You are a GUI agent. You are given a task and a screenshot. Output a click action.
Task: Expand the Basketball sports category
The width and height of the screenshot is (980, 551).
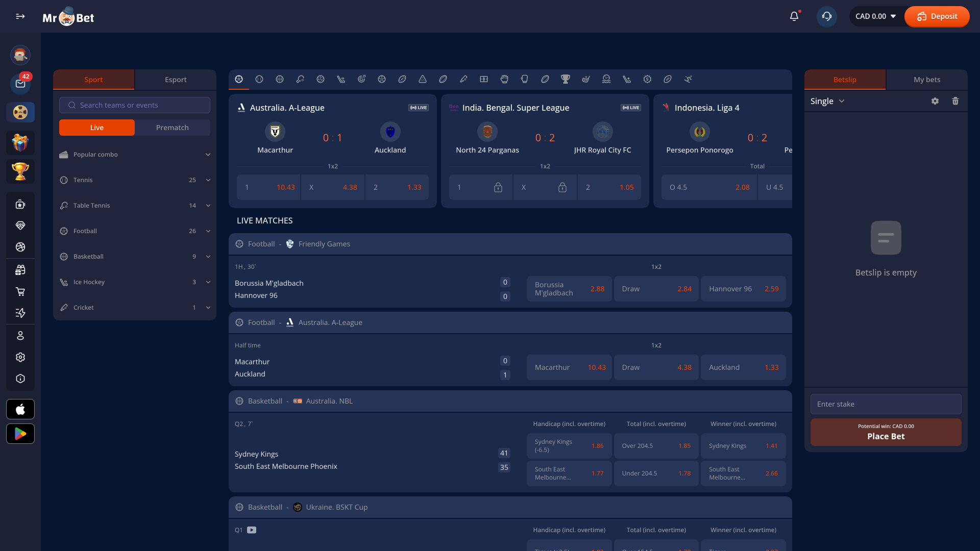point(135,256)
